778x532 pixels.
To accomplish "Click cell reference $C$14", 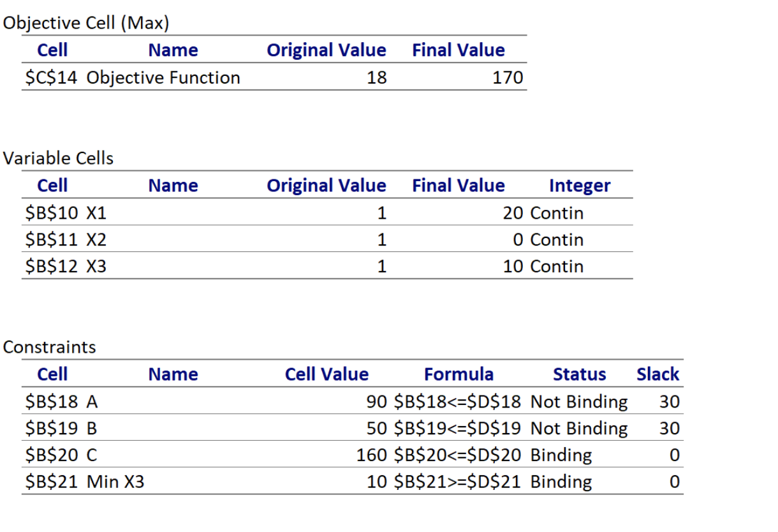I will [52, 78].
